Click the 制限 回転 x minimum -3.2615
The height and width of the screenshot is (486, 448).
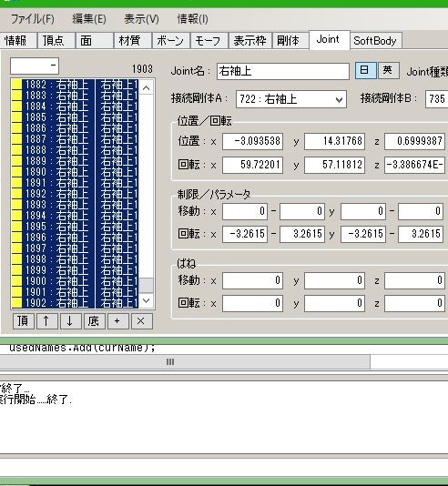coord(245,234)
